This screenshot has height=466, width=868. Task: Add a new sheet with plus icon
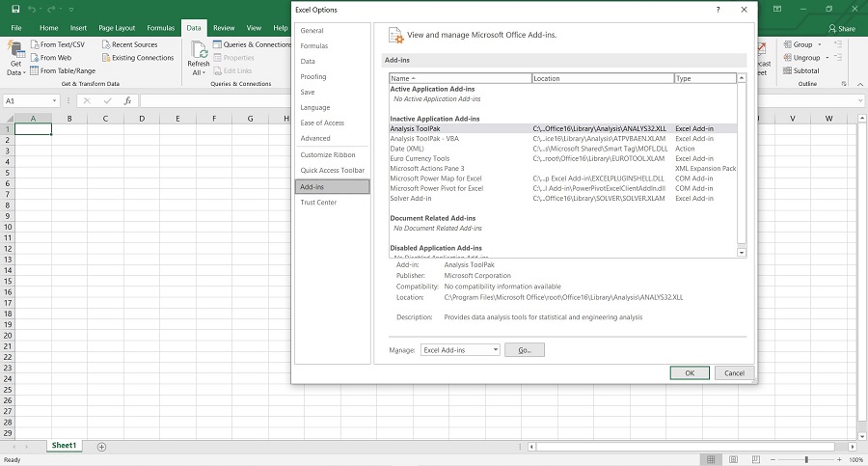[101, 447]
